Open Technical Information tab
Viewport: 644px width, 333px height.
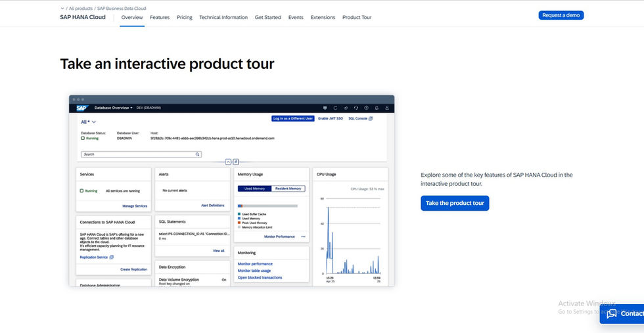[x=223, y=17]
